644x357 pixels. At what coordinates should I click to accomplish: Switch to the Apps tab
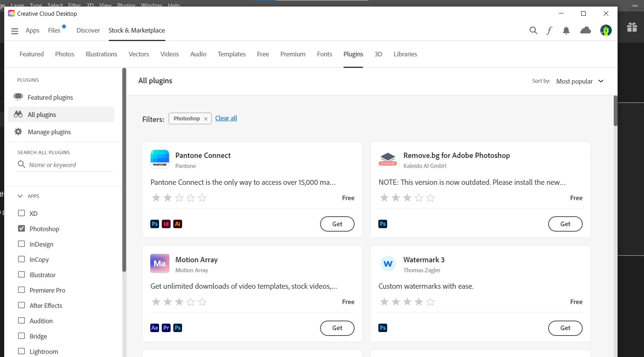tap(33, 30)
